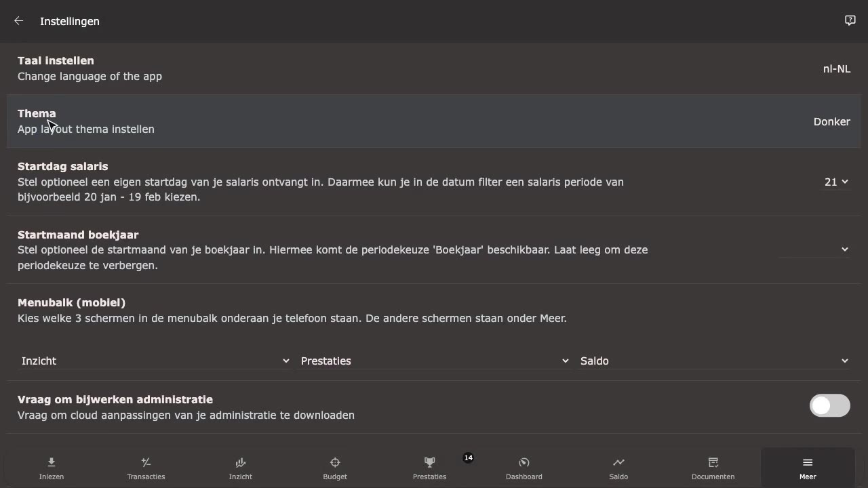Open the Meer hamburger menu icon

pyautogui.click(x=808, y=462)
